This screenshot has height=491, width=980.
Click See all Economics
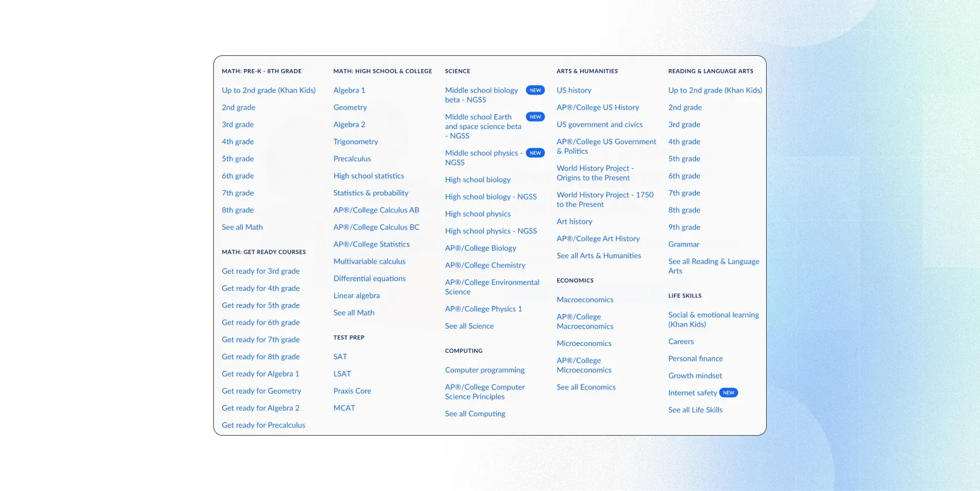586,388
